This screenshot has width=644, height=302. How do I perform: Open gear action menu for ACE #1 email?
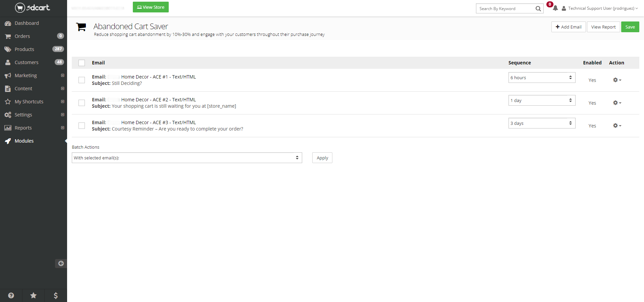617,80
